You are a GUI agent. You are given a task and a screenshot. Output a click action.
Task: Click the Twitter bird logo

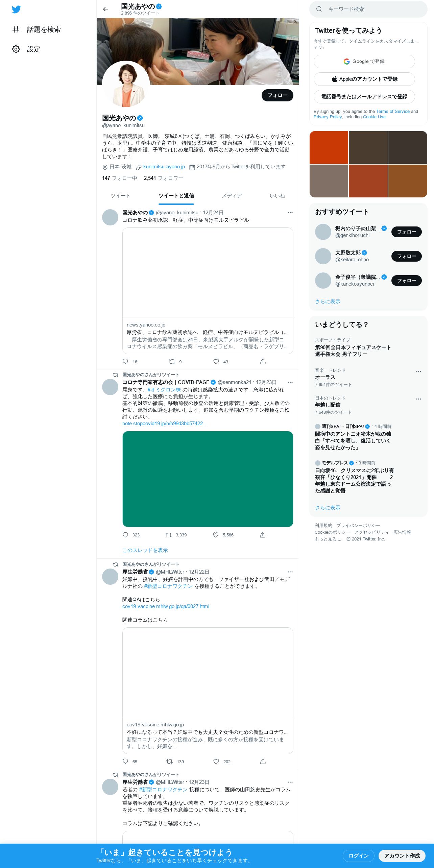(x=16, y=9)
